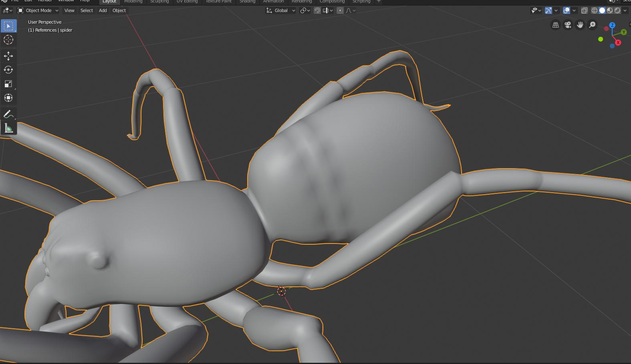Toggle viewport gizmos visibility

548,10
